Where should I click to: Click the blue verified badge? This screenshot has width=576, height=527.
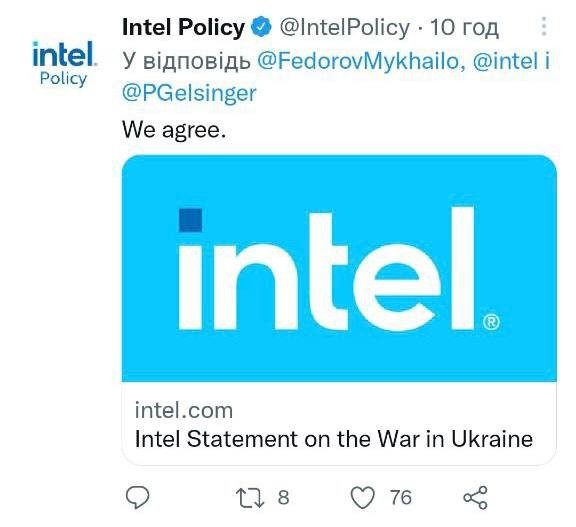[261, 27]
